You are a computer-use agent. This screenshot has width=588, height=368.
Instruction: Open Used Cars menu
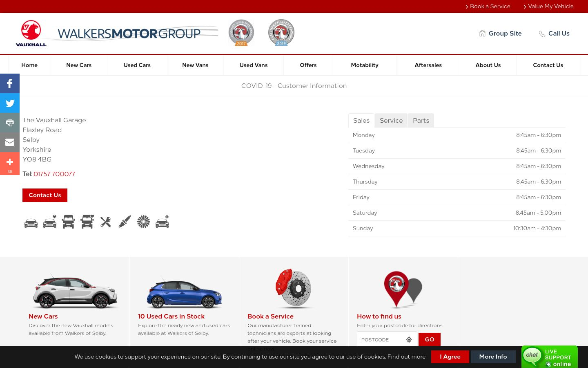[x=137, y=65]
